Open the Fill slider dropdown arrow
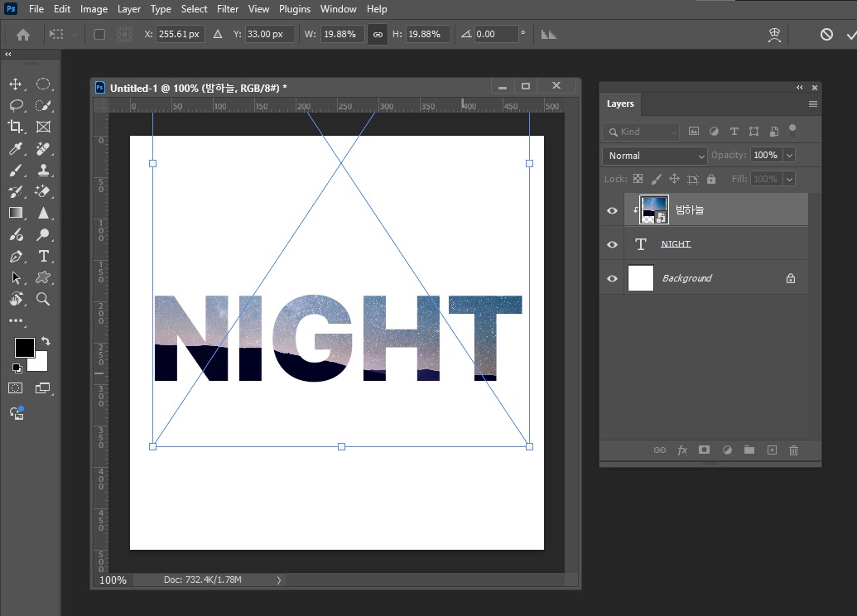Viewport: 857px width, 616px height. (x=789, y=179)
